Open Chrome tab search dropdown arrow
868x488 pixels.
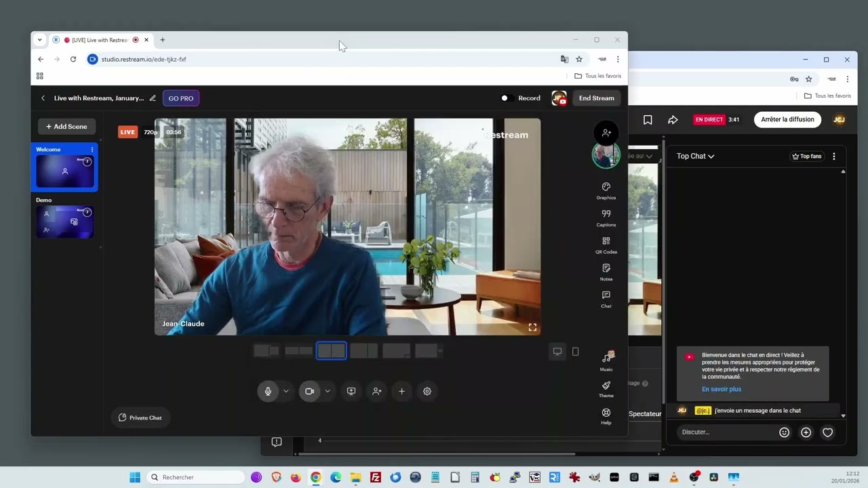click(x=39, y=40)
